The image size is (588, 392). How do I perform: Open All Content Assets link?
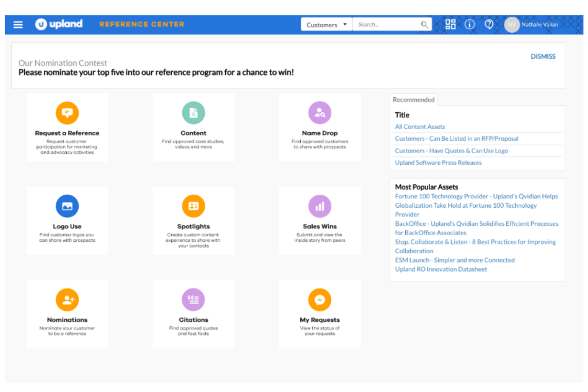(420, 127)
